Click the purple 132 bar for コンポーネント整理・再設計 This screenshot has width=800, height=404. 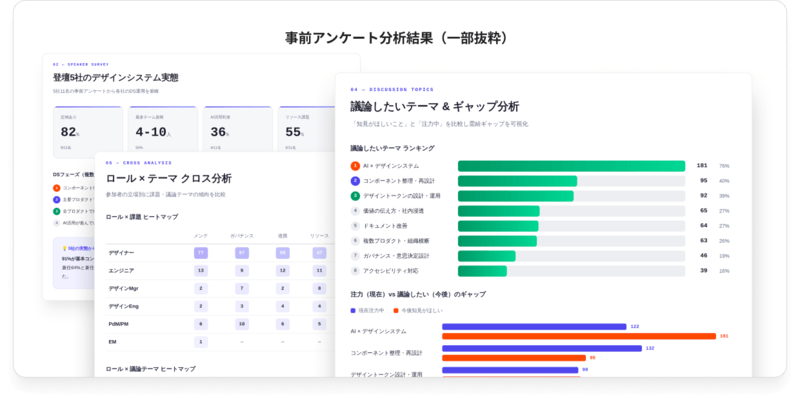542,348
